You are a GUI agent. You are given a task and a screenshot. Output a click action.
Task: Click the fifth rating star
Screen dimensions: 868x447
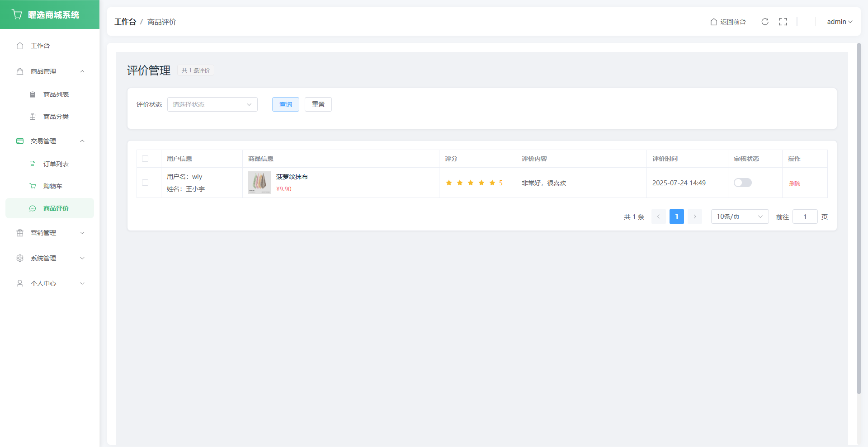tap(492, 183)
